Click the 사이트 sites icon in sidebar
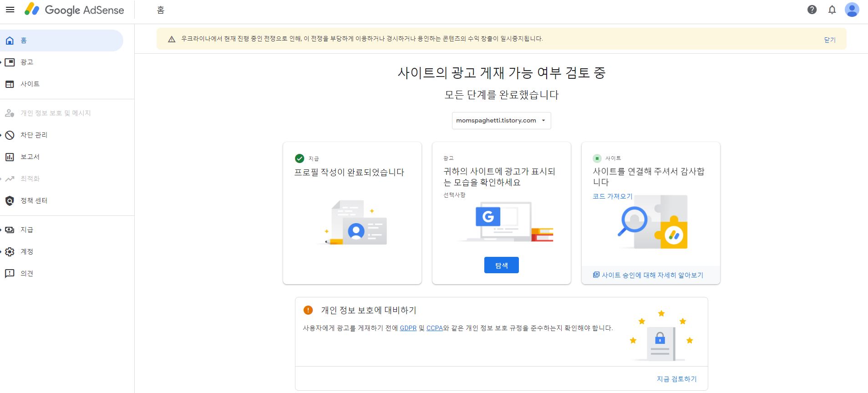Screen dimensions: 868x393 [10, 84]
